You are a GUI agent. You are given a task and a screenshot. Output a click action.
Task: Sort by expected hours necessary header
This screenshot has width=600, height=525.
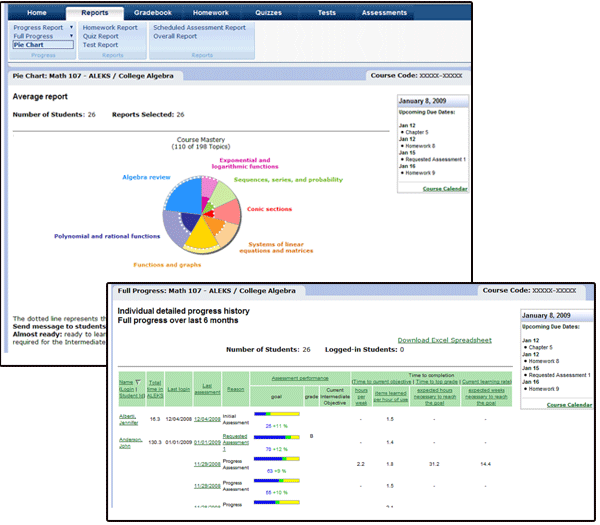coord(434,396)
